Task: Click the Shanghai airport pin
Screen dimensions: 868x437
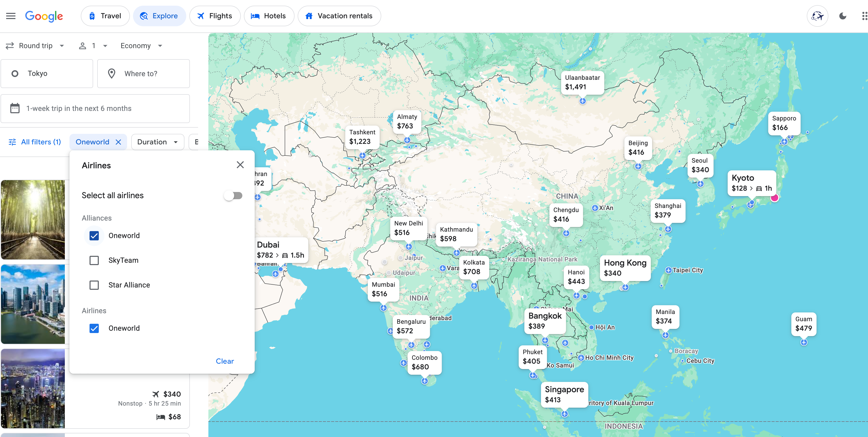Action: pos(668,229)
